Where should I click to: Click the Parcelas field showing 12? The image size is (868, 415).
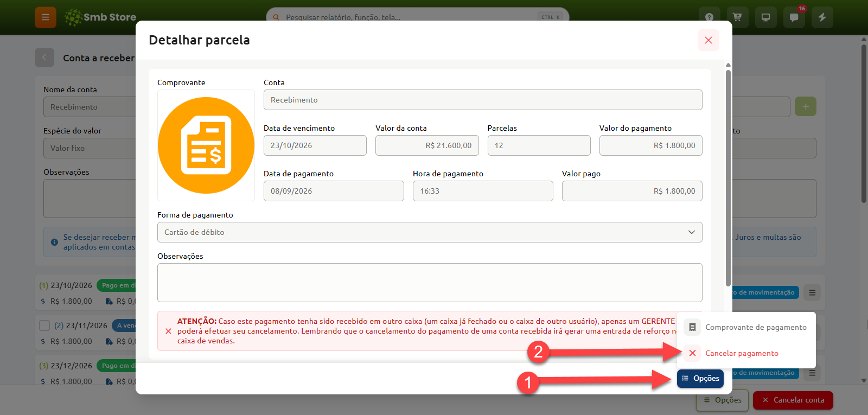(x=539, y=145)
